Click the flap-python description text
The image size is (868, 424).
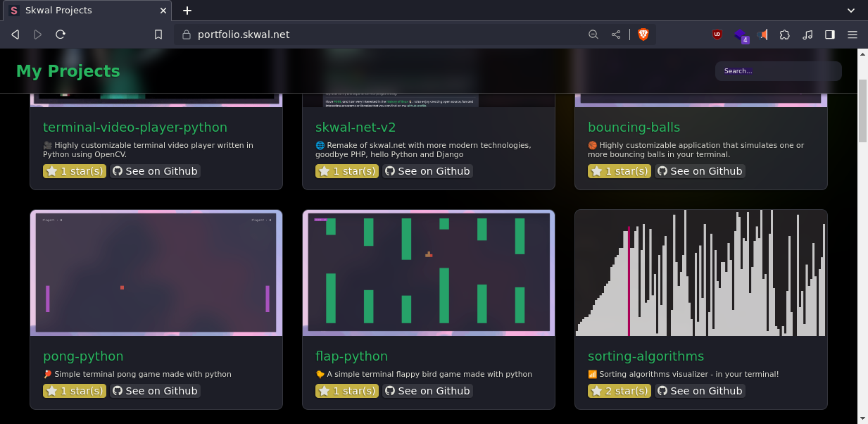tap(424, 375)
